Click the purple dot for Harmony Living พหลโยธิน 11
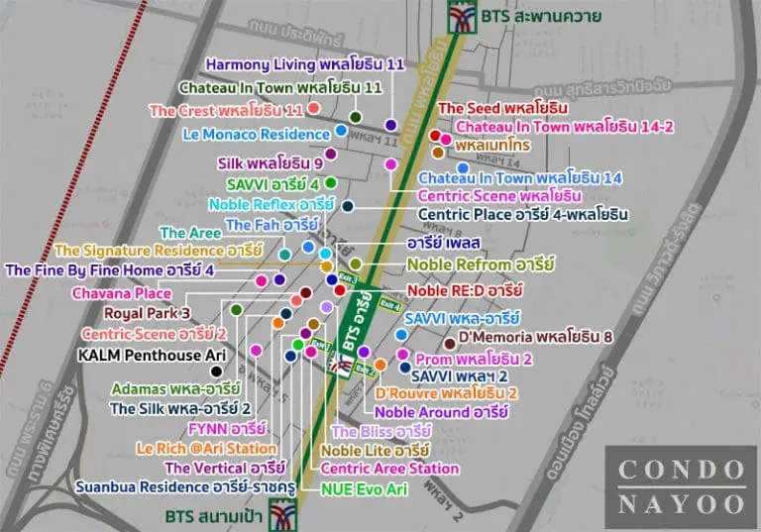The height and width of the screenshot is (532, 761). [x=390, y=125]
